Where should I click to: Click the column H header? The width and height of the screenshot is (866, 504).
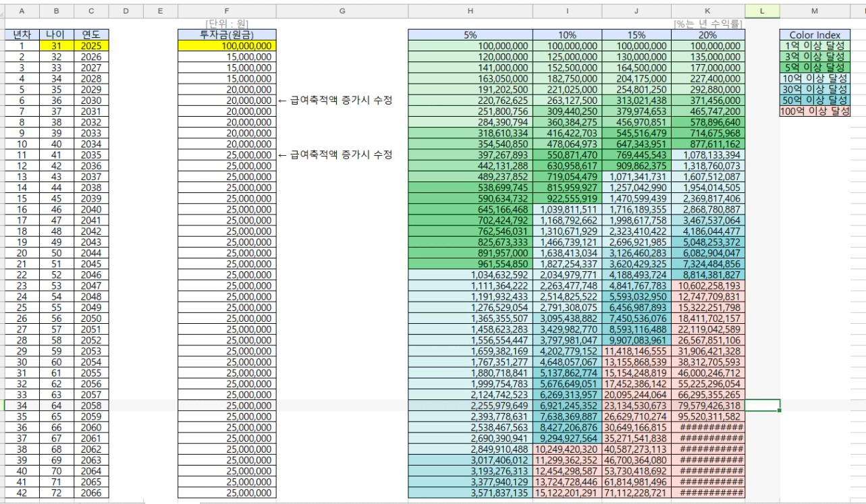(x=470, y=11)
